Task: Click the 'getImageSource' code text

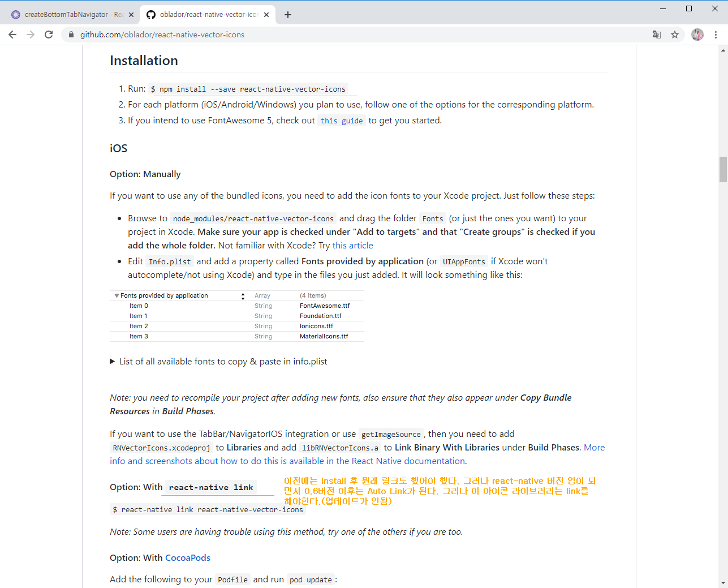Action: pos(391,434)
